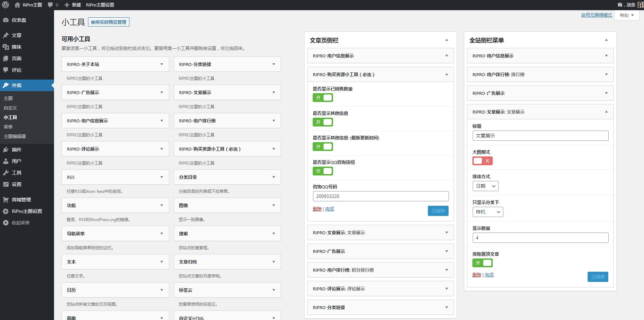
Task: Select the 小工具 submenu item
Action: coord(10,117)
